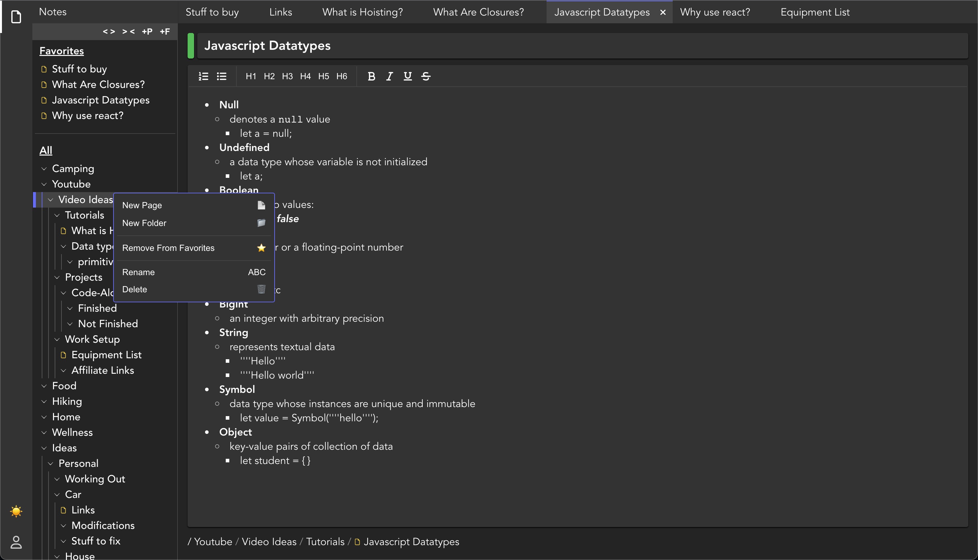Toggle underline formatting
Screen dimensions: 978x560
pyautogui.click(x=407, y=76)
